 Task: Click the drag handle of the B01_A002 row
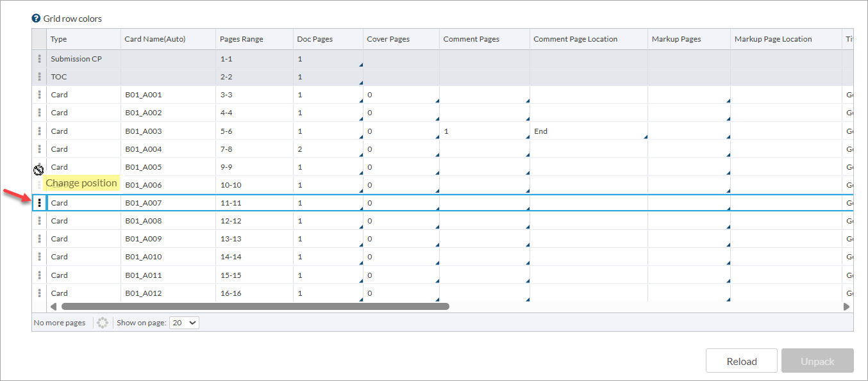pos(40,113)
